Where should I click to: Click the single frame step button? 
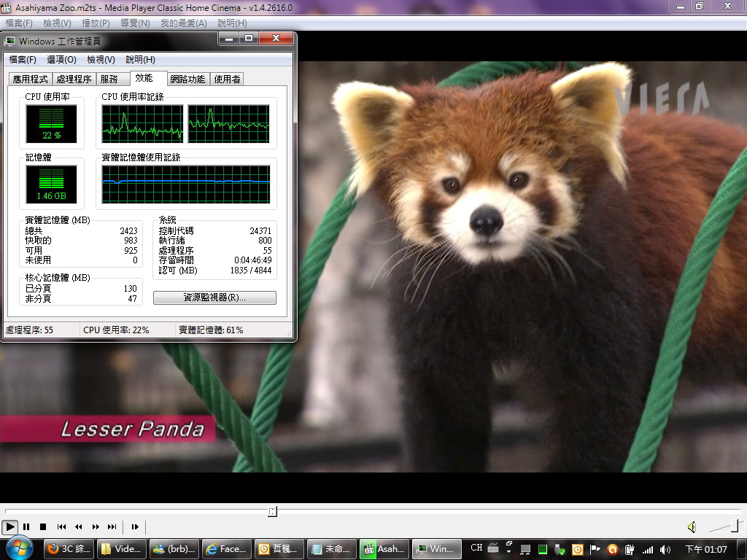tap(135, 526)
